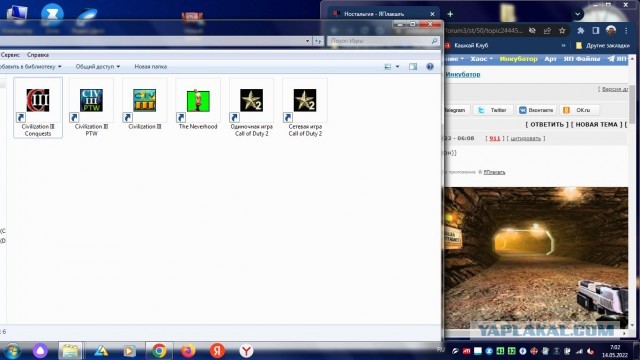The width and height of the screenshot is (640, 360).
Task: Click the Chrome address bar URL
Action: pos(484,31)
